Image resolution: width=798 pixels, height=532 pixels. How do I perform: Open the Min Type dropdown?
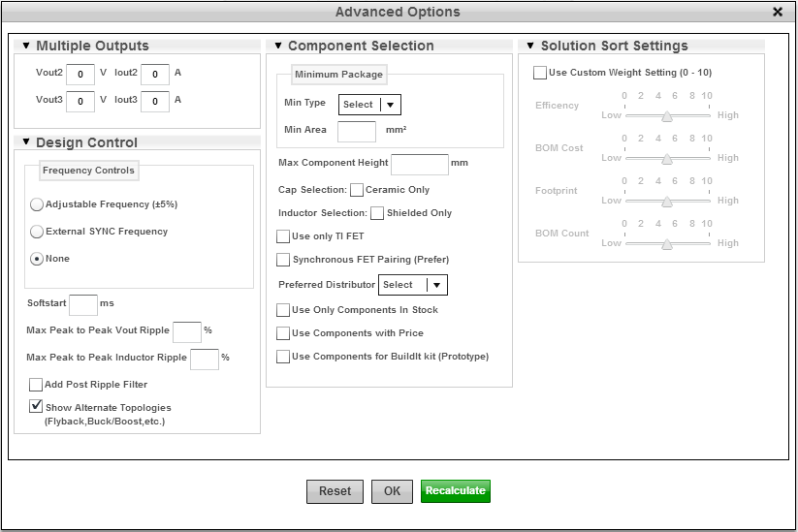click(x=369, y=105)
